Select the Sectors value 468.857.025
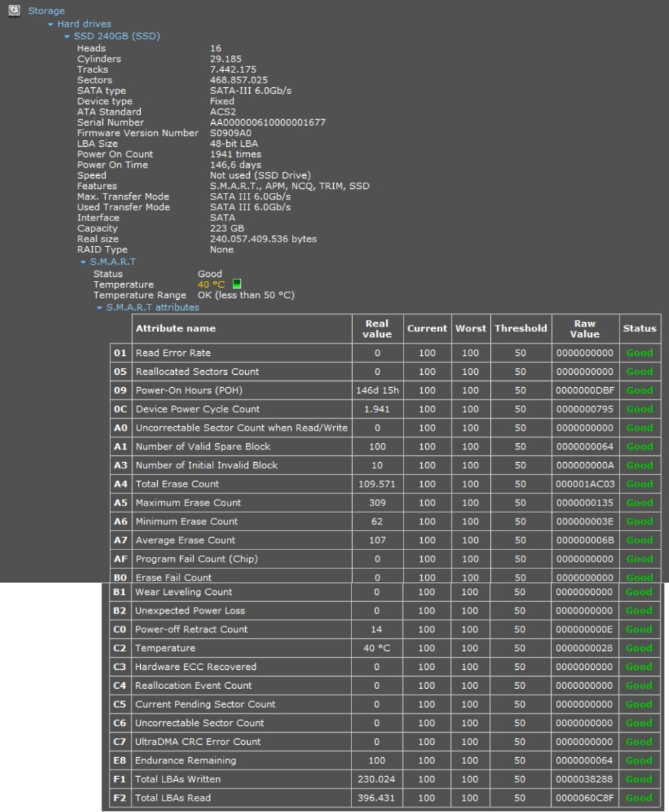 tap(239, 80)
